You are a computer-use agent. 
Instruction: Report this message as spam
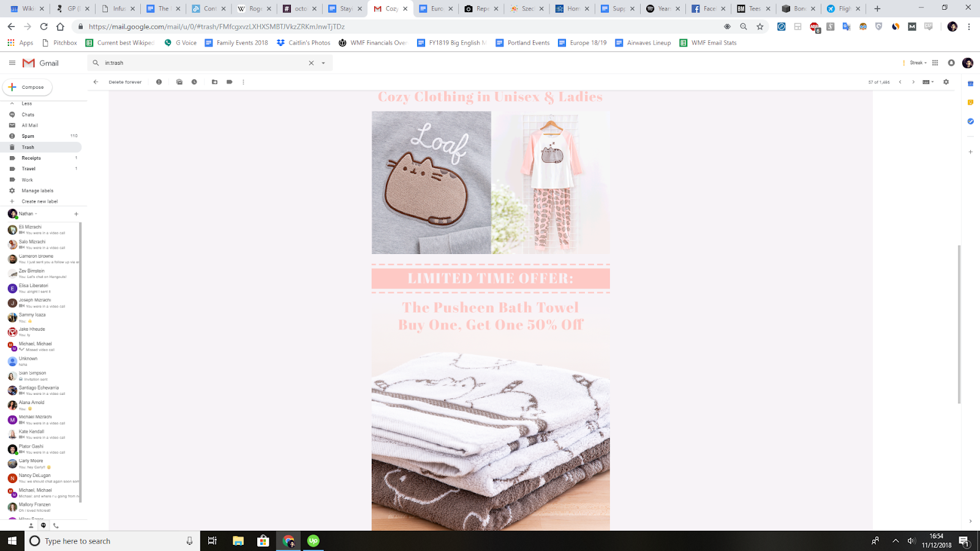coord(159,82)
